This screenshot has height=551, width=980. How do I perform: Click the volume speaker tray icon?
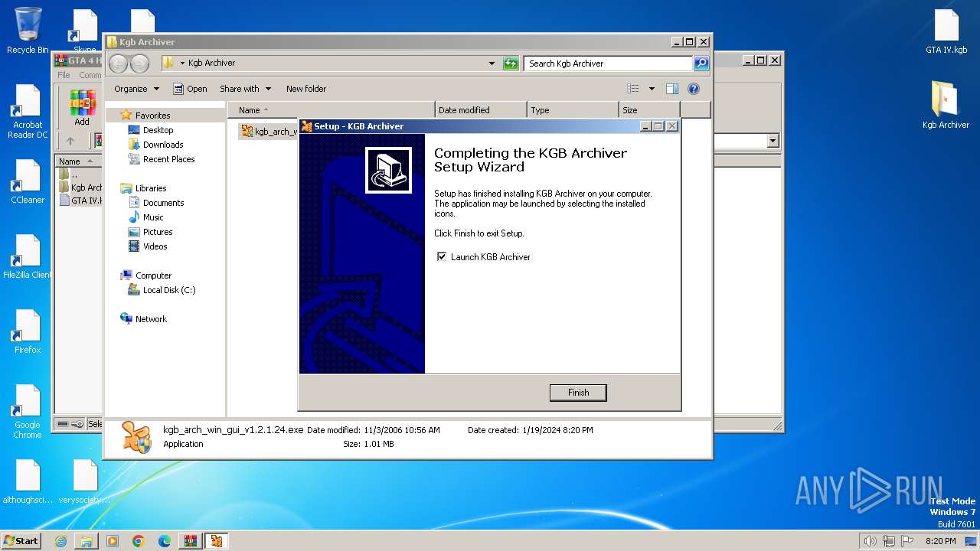pos(871,541)
